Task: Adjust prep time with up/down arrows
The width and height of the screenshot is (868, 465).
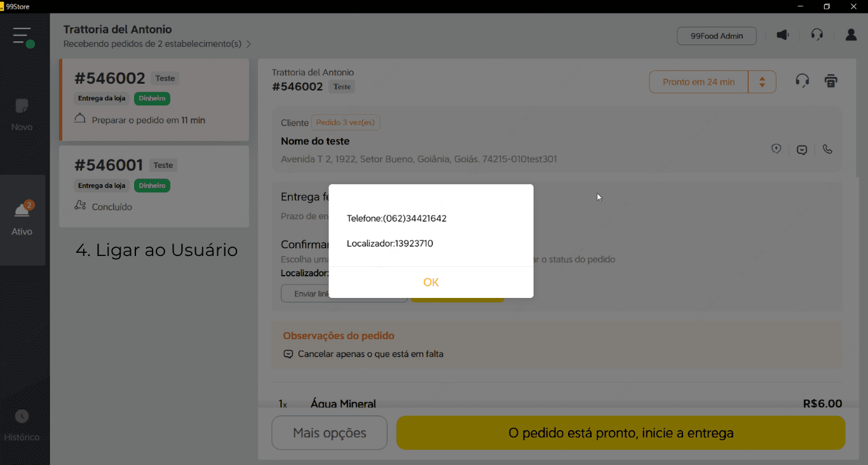Action: pos(762,82)
